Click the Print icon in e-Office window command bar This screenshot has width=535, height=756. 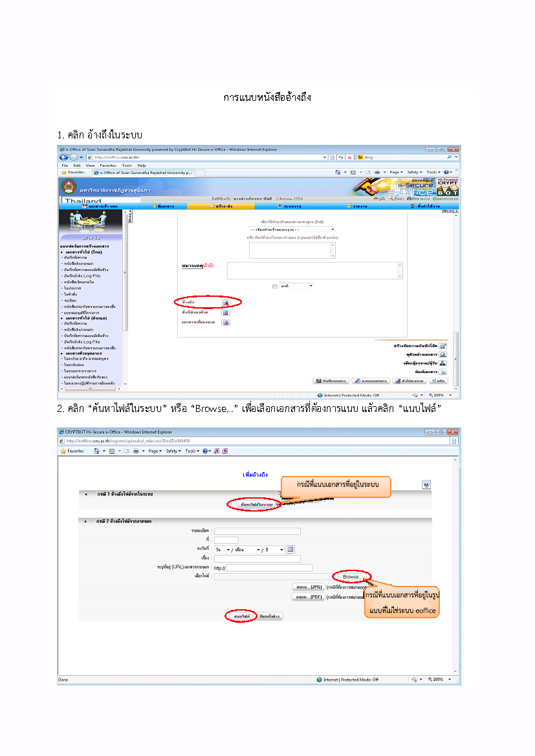click(x=377, y=172)
